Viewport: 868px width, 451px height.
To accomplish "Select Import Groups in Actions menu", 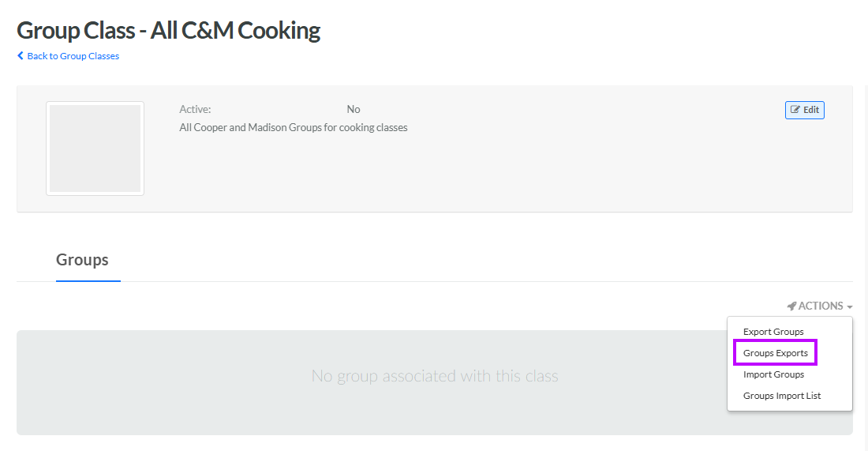I will [x=773, y=374].
